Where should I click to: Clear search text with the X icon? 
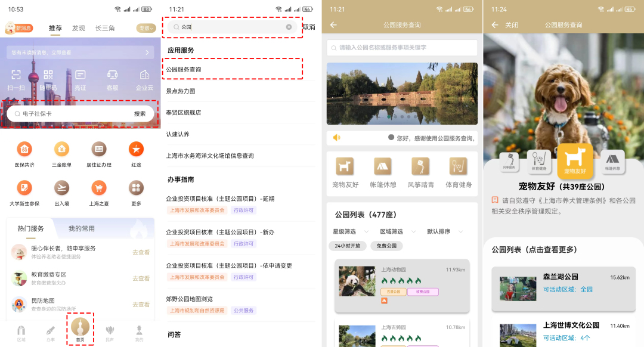[x=289, y=27]
